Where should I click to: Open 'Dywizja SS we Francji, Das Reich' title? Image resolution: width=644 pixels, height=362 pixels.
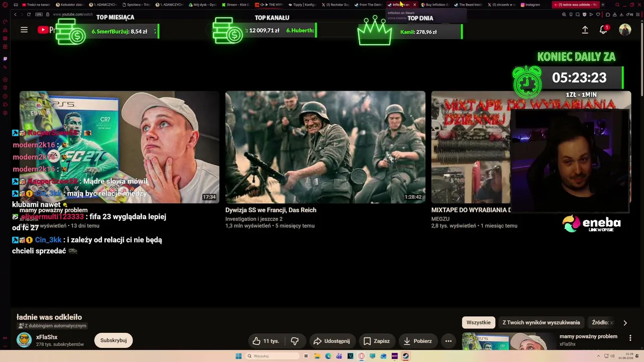coord(271,210)
